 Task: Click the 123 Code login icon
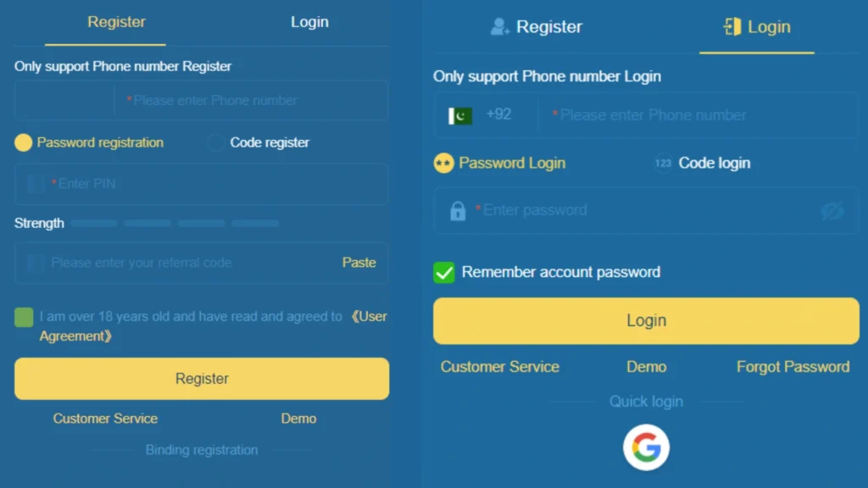tap(663, 164)
